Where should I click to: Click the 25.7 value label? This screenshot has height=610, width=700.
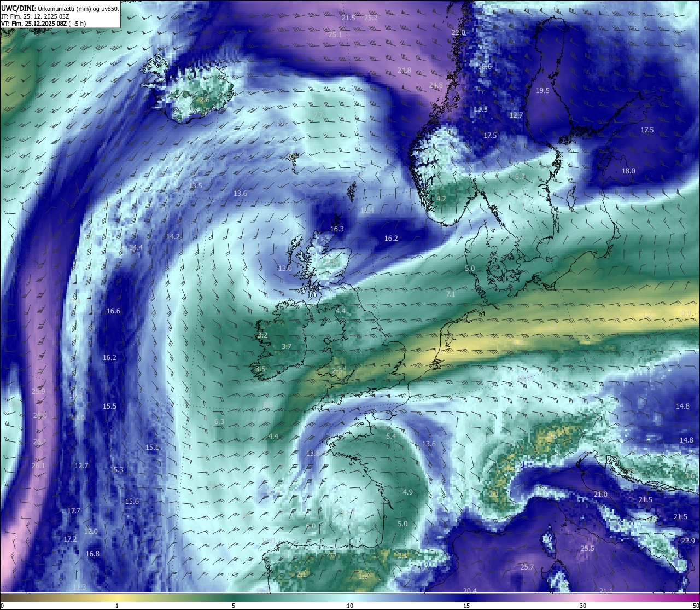coord(527,567)
